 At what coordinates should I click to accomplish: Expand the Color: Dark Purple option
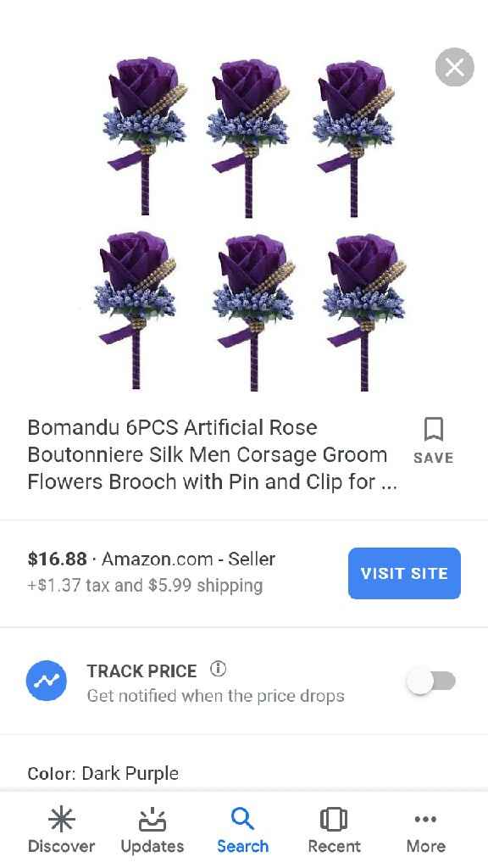tap(103, 773)
